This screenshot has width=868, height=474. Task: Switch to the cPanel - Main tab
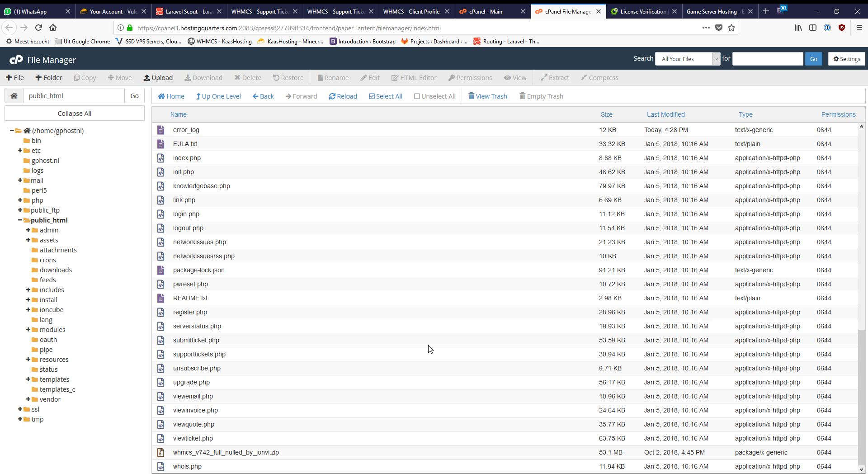click(486, 11)
